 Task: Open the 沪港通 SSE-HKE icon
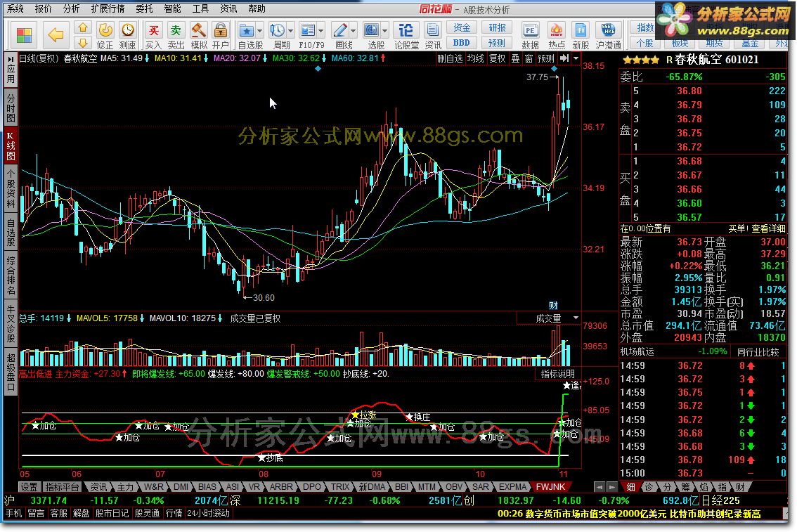pyautogui.click(x=609, y=35)
